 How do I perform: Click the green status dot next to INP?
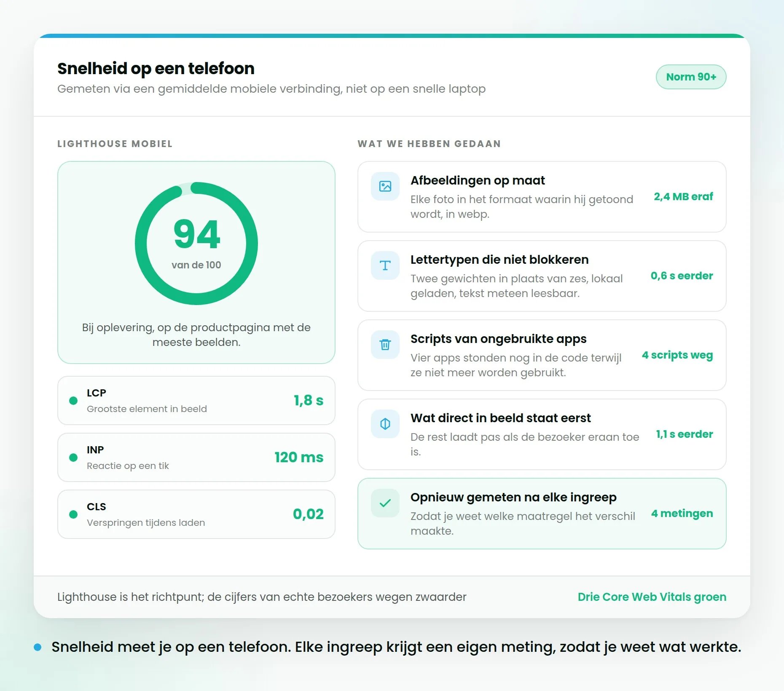click(73, 458)
